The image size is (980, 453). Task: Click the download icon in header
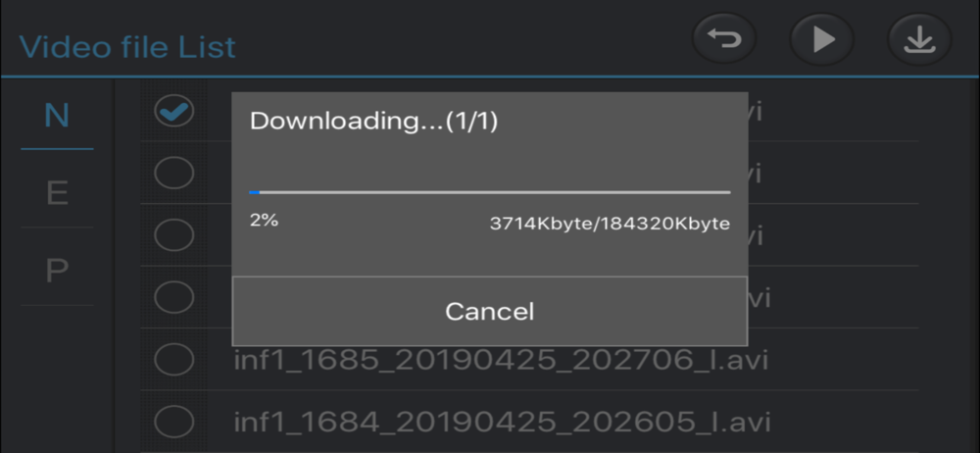click(x=919, y=40)
